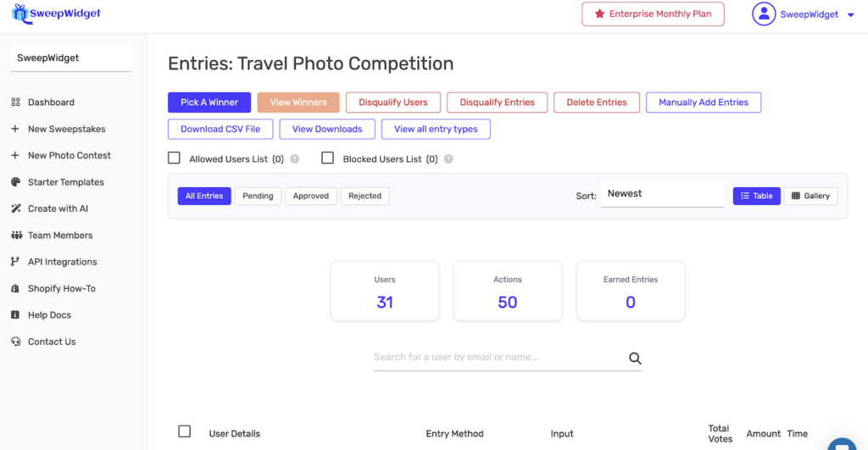Click the Contact Us headset icon

pyautogui.click(x=15, y=342)
